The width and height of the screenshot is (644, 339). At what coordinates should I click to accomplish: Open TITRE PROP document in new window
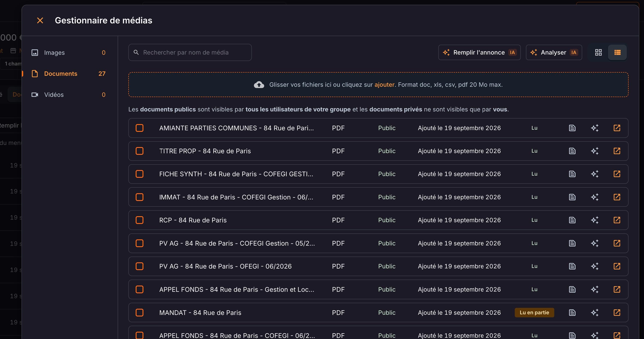[617, 151]
